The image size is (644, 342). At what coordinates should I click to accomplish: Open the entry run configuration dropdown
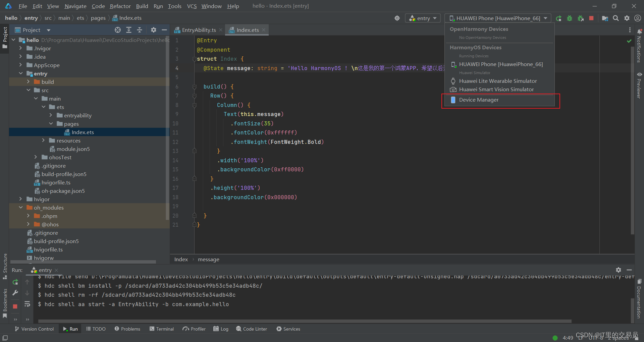pyautogui.click(x=423, y=18)
